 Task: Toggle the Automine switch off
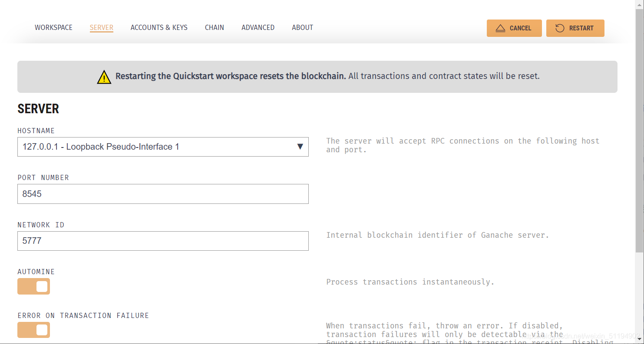coord(33,286)
